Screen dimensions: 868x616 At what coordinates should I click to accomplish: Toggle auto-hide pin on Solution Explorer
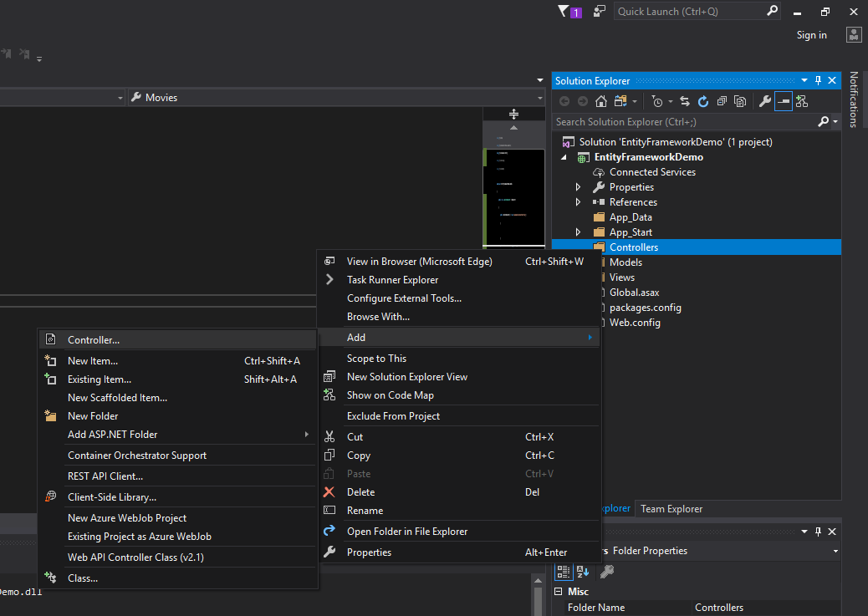[818, 80]
